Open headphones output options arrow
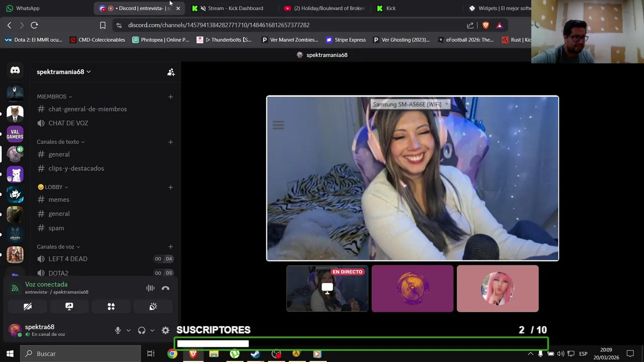Screen dimensions: 644x362 click(152, 330)
